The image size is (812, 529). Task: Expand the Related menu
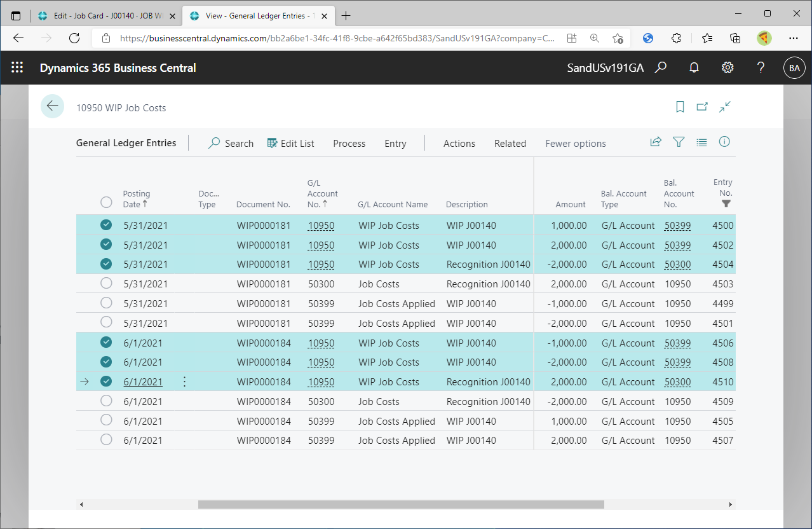[510, 144]
